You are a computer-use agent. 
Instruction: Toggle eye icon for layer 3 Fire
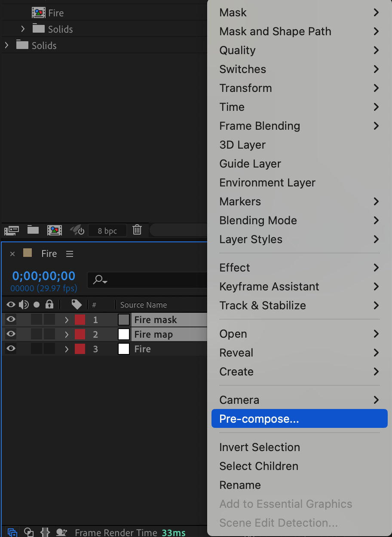coord(11,348)
